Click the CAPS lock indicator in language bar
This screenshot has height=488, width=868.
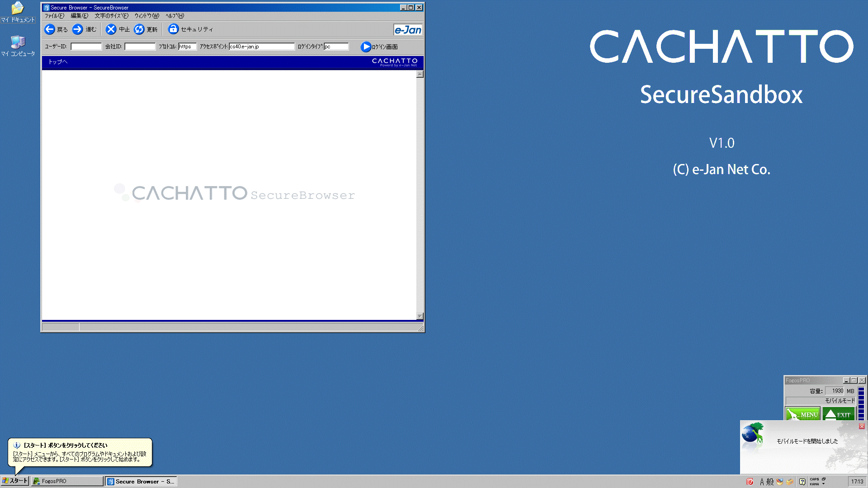[814, 479]
